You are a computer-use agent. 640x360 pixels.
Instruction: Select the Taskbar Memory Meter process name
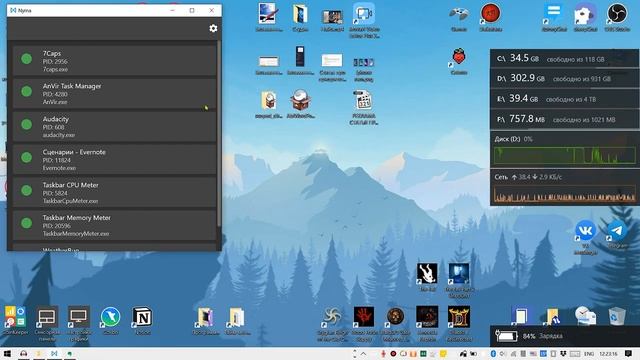pyautogui.click(x=77, y=218)
